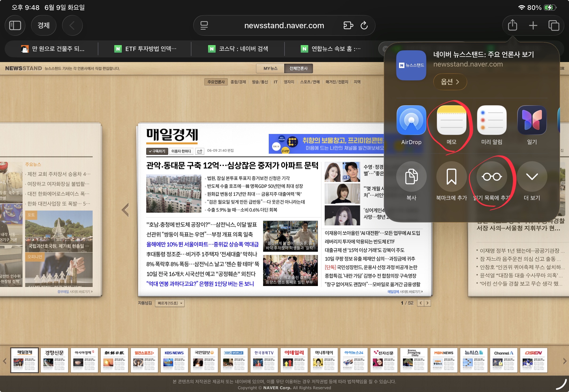The height and width of the screenshot is (392, 569).
Task: Copy the page link (복사)
Action: click(411, 181)
